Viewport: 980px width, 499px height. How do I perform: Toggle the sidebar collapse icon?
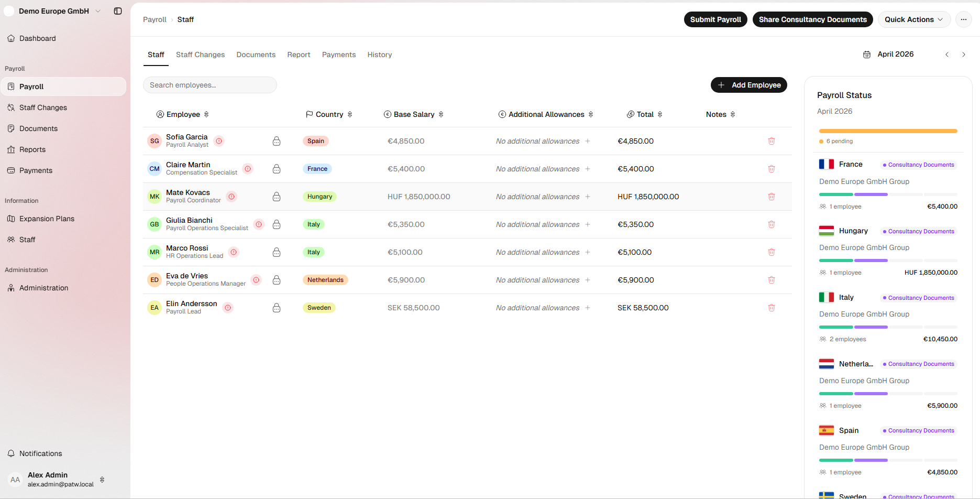click(118, 11)
